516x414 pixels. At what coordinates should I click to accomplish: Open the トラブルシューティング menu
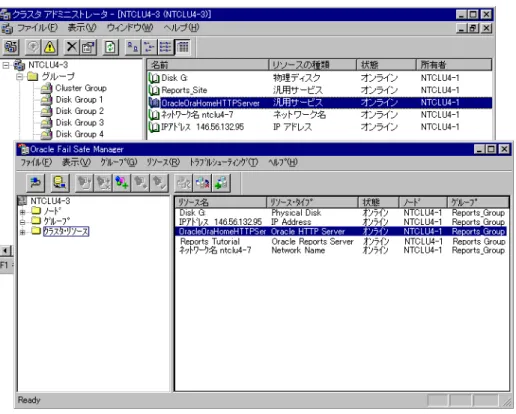[224, 163]
